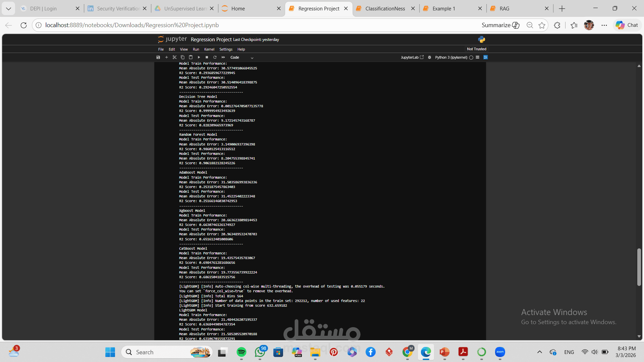Cut the selected cell with scissors icon
The width and height of the screenshot is (644, 362).
(x=174, y=57)
